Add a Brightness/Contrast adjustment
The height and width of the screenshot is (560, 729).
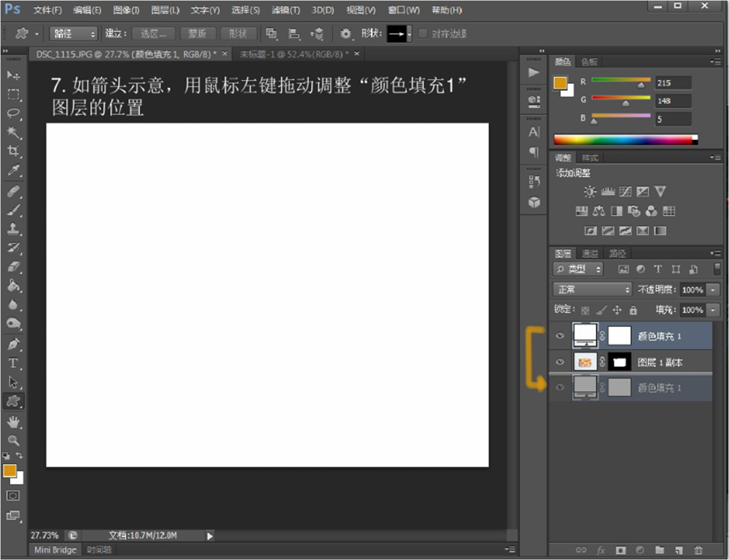point(589,191)
